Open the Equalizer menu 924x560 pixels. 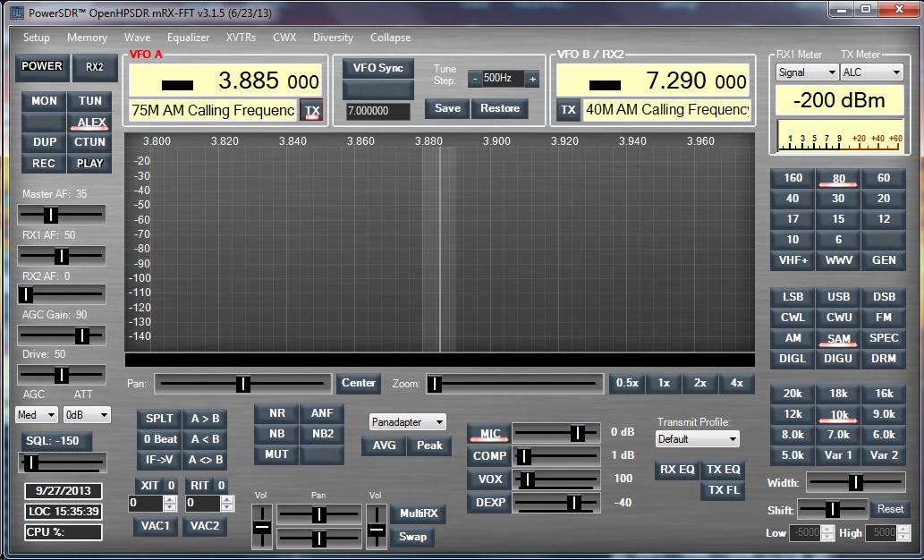(188, 38)
